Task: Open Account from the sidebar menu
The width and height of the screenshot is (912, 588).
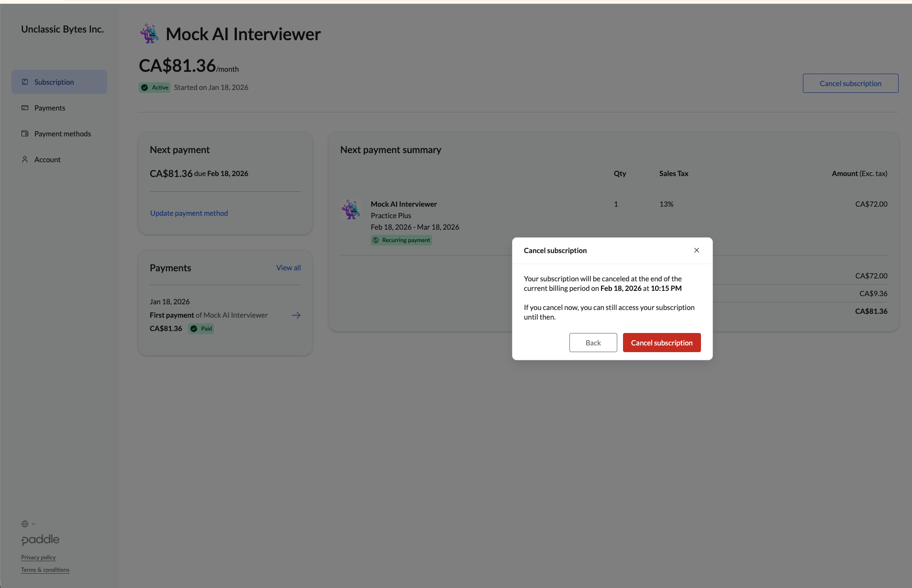Action: 47,159
